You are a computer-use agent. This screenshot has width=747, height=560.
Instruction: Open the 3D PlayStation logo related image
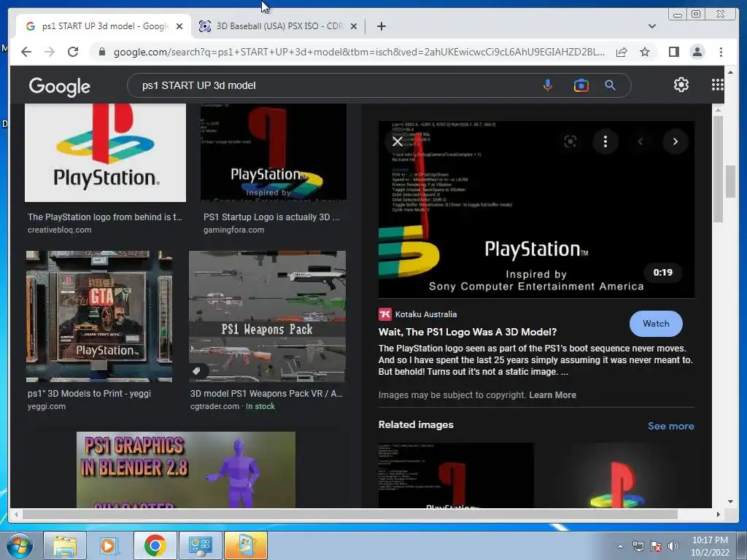point(617,475)
